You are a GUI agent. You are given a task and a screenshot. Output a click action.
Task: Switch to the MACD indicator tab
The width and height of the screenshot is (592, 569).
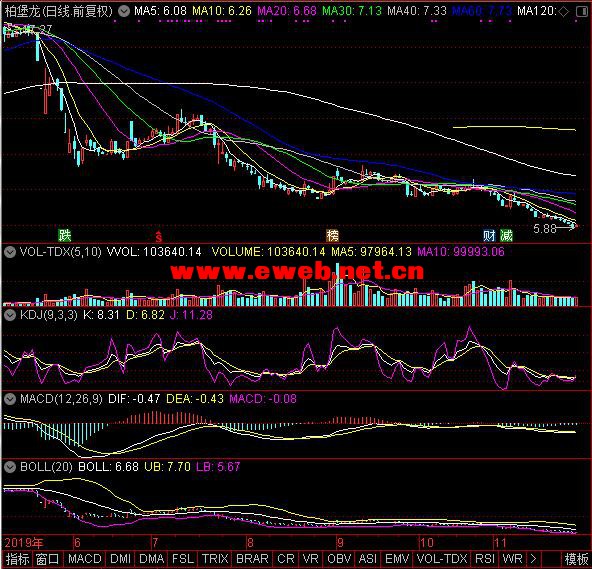[85, 559]
